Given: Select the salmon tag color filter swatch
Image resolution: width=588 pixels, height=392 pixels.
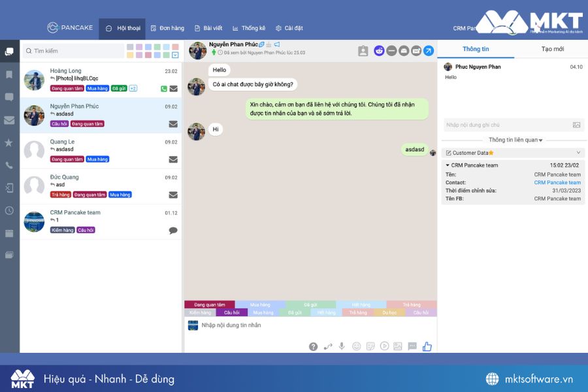Looking at the screenshot, I should click(175, 47).
